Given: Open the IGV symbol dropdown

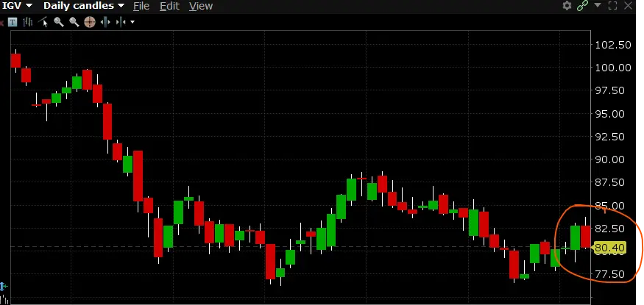Looking at the screenshot, I should (x=17, y=6).
